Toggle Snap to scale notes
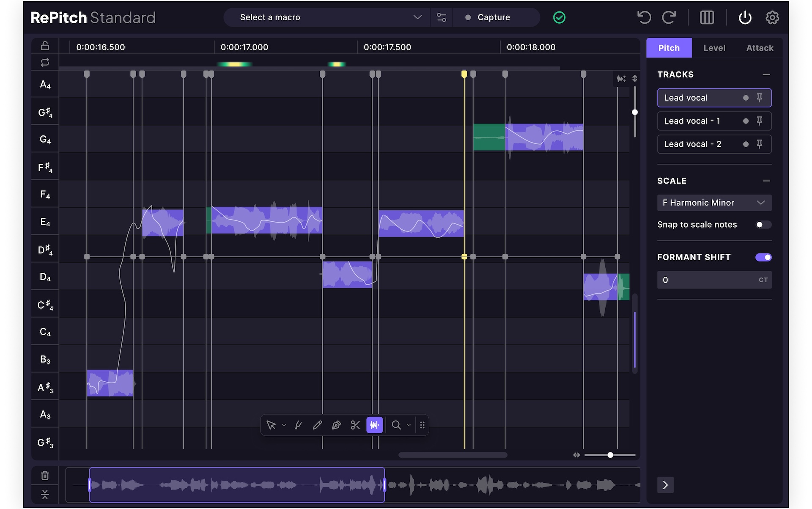This screenshot has width=812, height=509. pos(763,224)
